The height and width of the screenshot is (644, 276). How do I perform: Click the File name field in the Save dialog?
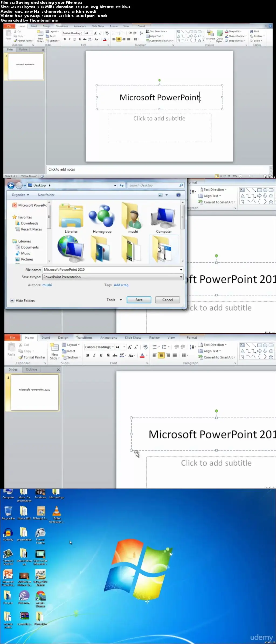pyautogui.click(x=113, y=270)
